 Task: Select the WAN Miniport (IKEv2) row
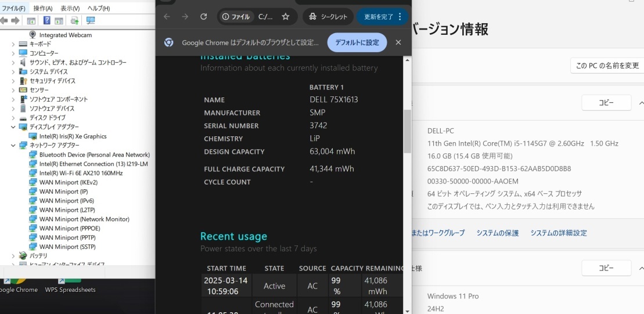(x=68, y=182)
